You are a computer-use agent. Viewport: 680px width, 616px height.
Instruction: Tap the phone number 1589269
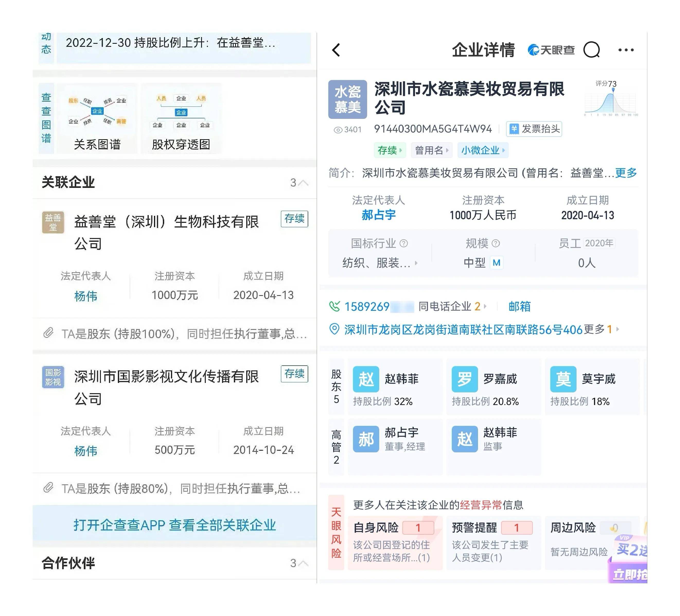coord(379,307)
